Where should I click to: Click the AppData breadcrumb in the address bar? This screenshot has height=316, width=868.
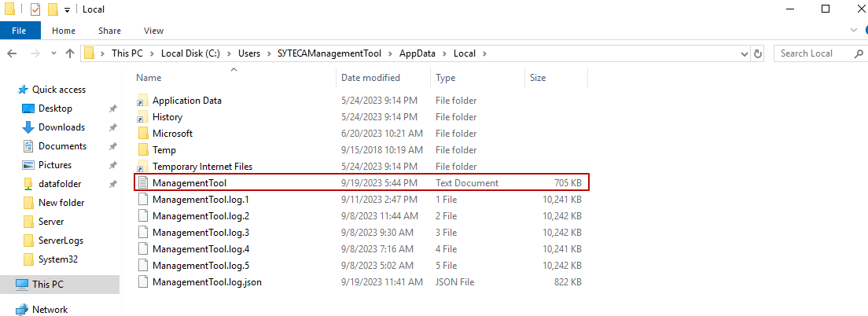coord(418,53)
